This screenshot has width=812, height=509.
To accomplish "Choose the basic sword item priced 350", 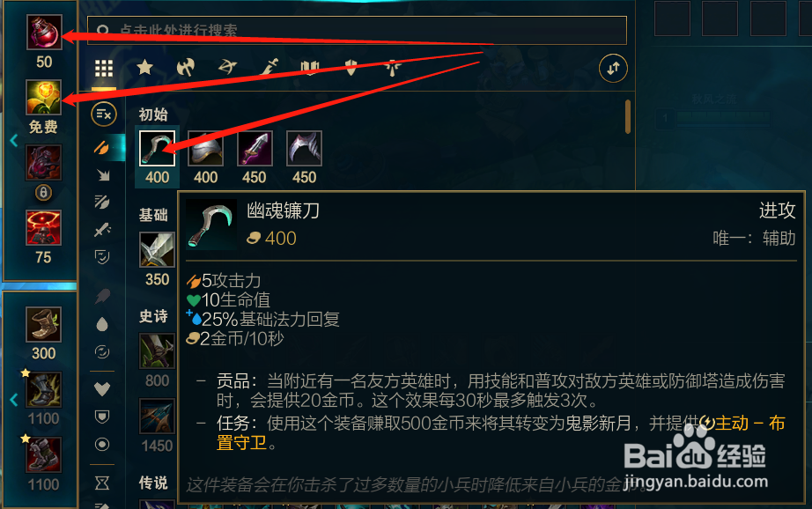I will pyautogui.click(x=157, y=249).
